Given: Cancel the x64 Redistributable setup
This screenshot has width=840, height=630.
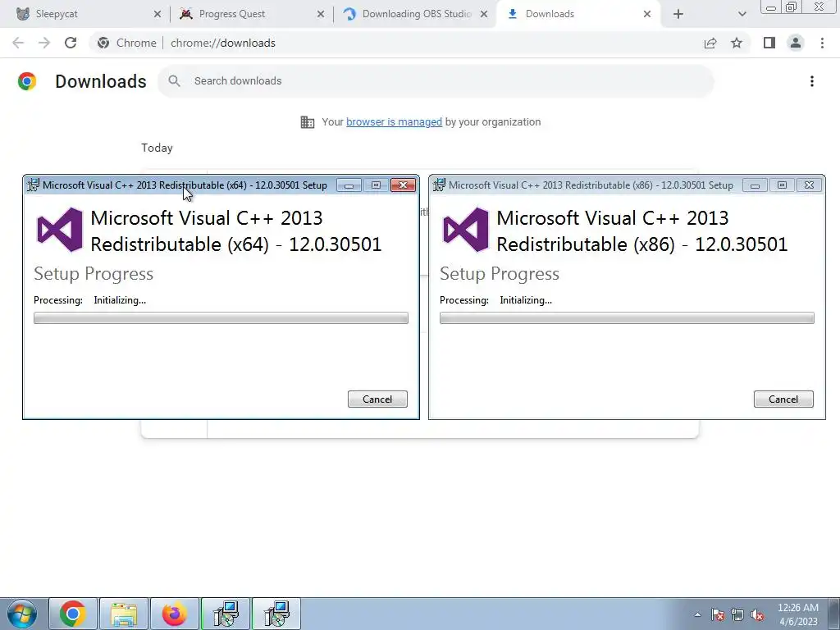Looking at the screenshot, I should (377, 399).
